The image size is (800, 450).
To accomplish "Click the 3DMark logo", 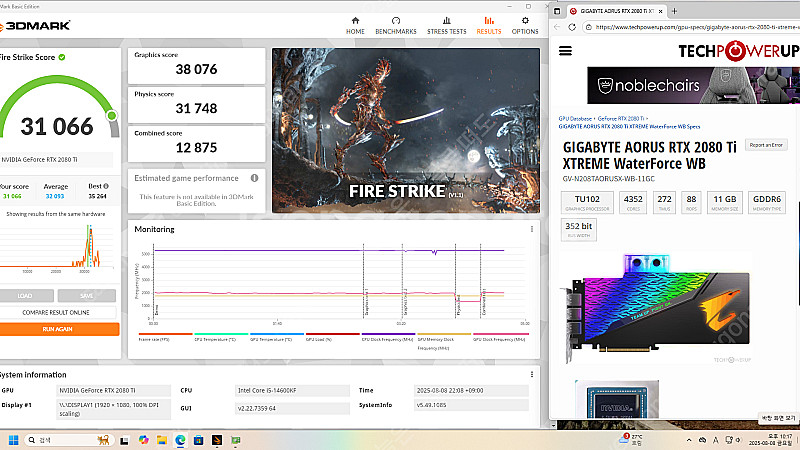I will tap(35, 26).
